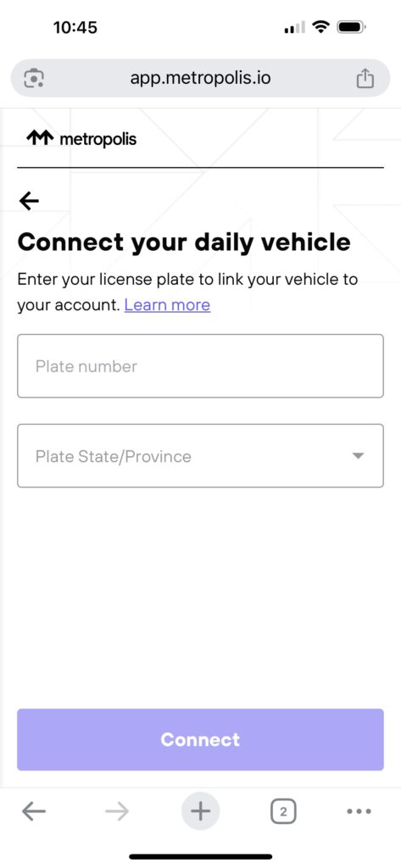Screen dimensions: 401x868
Task: Click the dropdown caret in State/Province field
Action: point(359,456)
